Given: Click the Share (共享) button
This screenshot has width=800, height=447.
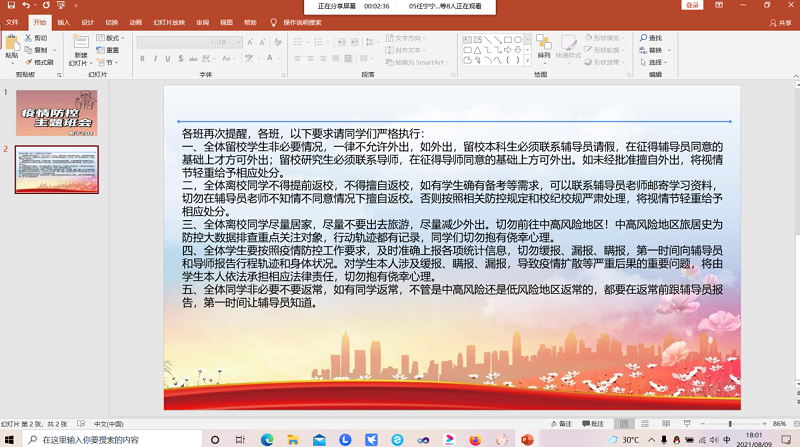Looking at the screenshot, I should pos(780,22).
